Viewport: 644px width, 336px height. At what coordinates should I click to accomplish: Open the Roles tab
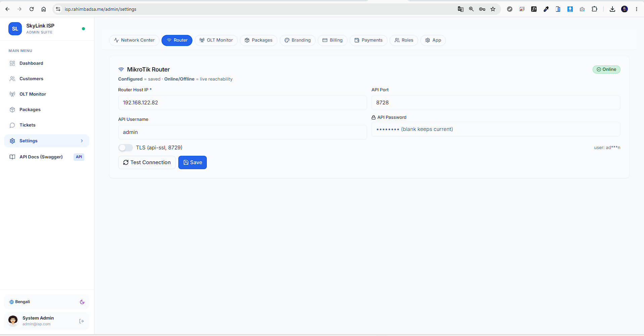pos(404,40)
